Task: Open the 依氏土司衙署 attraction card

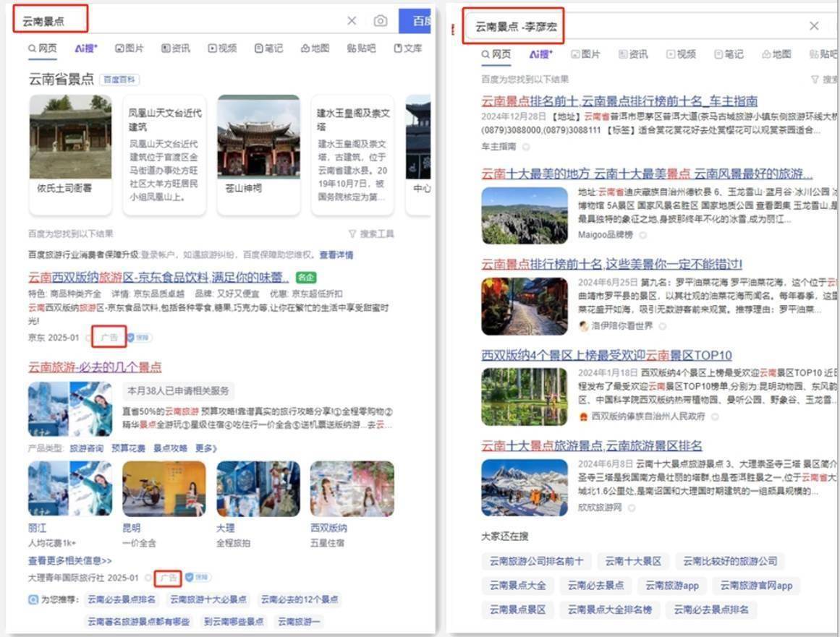Action: pos(70,154)
